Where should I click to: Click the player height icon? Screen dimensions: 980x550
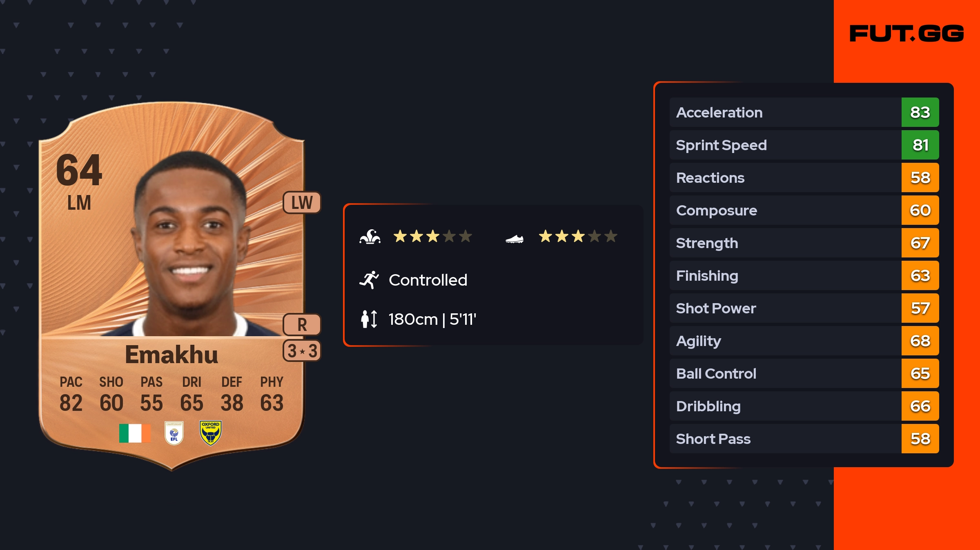pyautogui.click(x=369, y=319)
